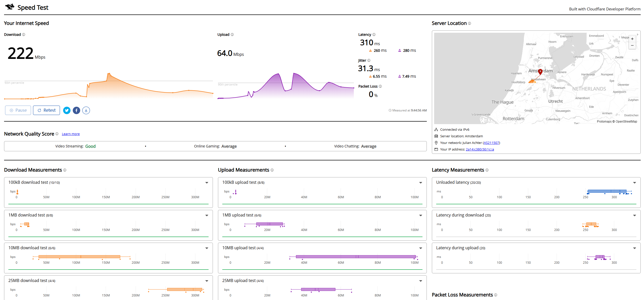The image size is (644, 300).
Task: Download the results using the download icon
Action: coord(86,110)
